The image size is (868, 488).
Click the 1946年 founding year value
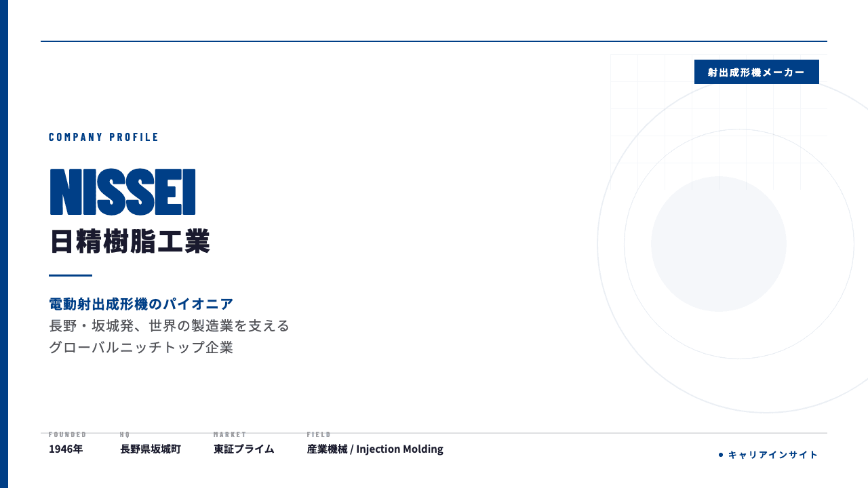[66, 449]
